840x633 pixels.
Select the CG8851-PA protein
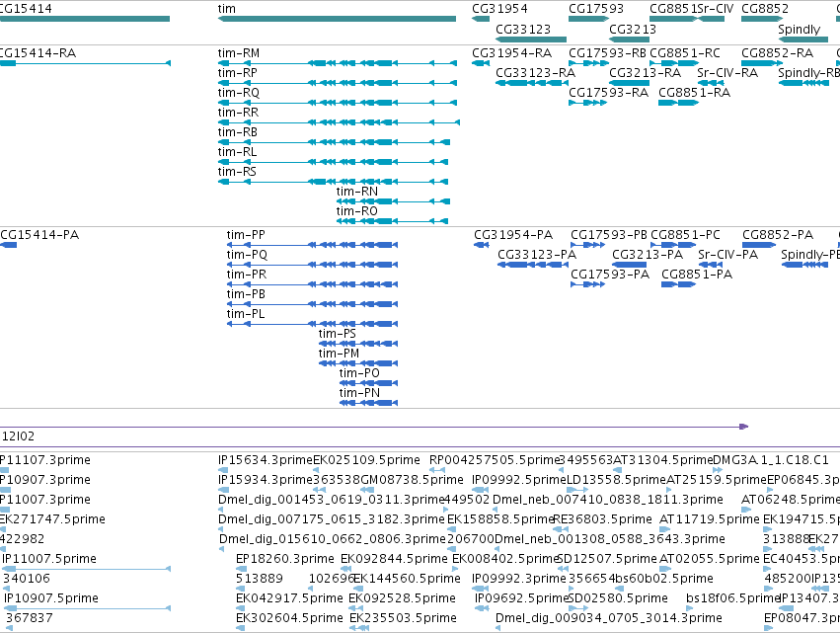pos(679,284)
